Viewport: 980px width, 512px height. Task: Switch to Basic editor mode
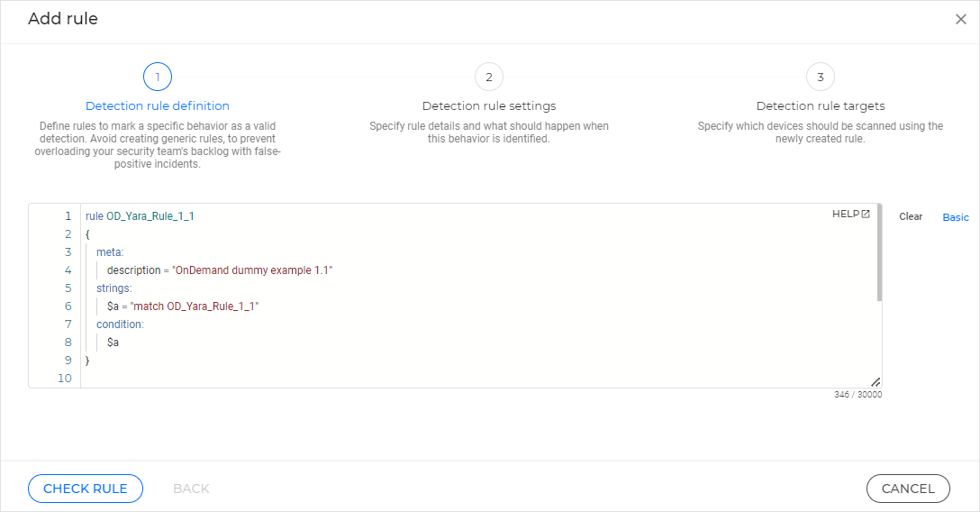pos(956,216)
